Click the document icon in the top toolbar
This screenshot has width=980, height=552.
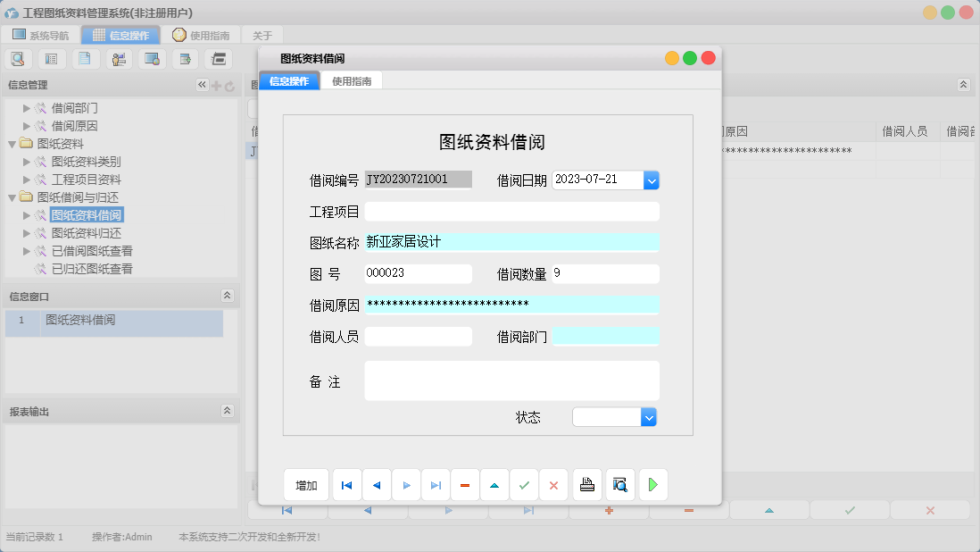click(83, 58)
